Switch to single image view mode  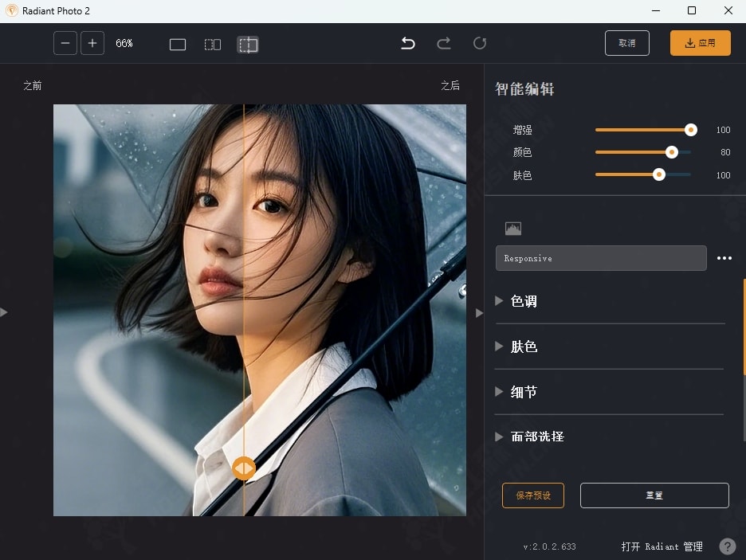(178, 45)
